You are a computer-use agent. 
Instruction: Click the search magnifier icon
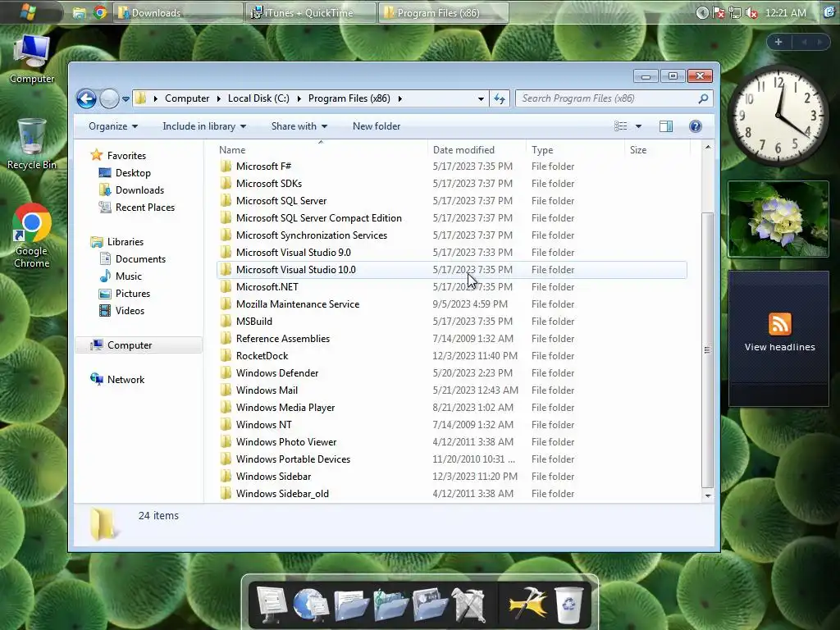tap(703, 98)
